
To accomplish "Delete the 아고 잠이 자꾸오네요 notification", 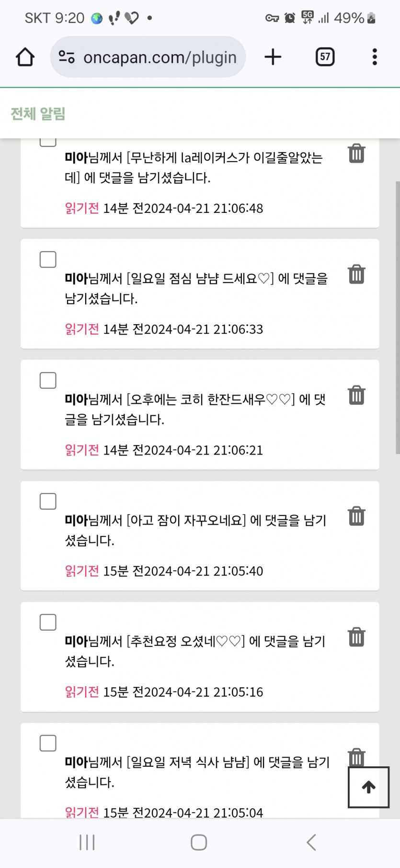I will click(x=356, y=516).
